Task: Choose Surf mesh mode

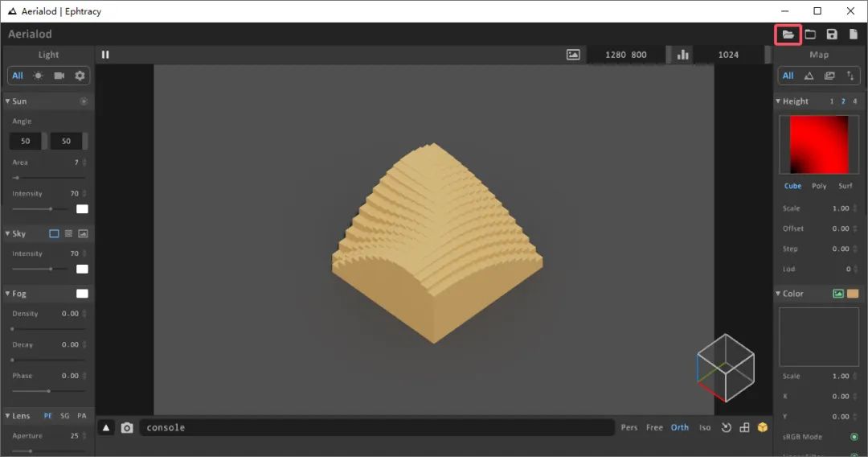Action: click(x=845, y=186)
